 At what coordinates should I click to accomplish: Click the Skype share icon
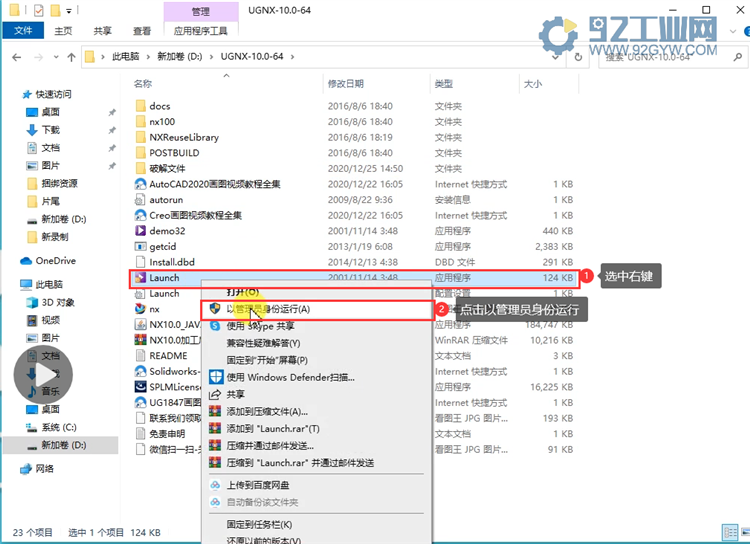[x=215, y=326]
